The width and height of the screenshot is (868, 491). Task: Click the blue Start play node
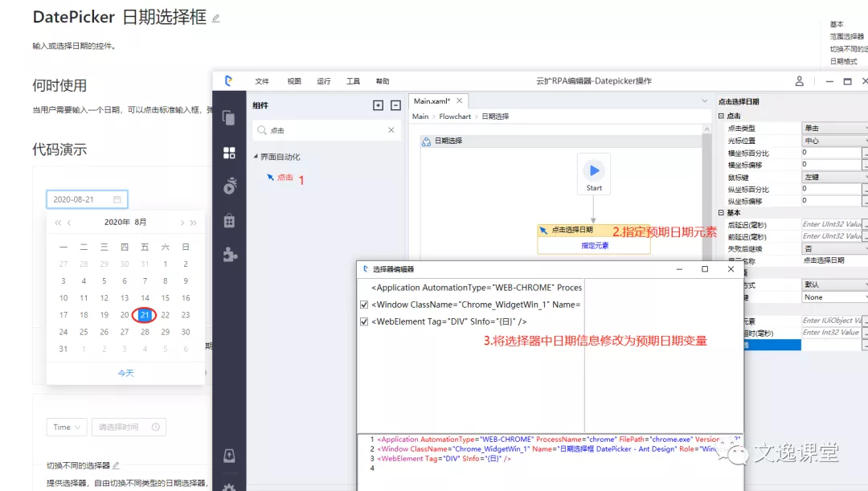coord(594,170)
